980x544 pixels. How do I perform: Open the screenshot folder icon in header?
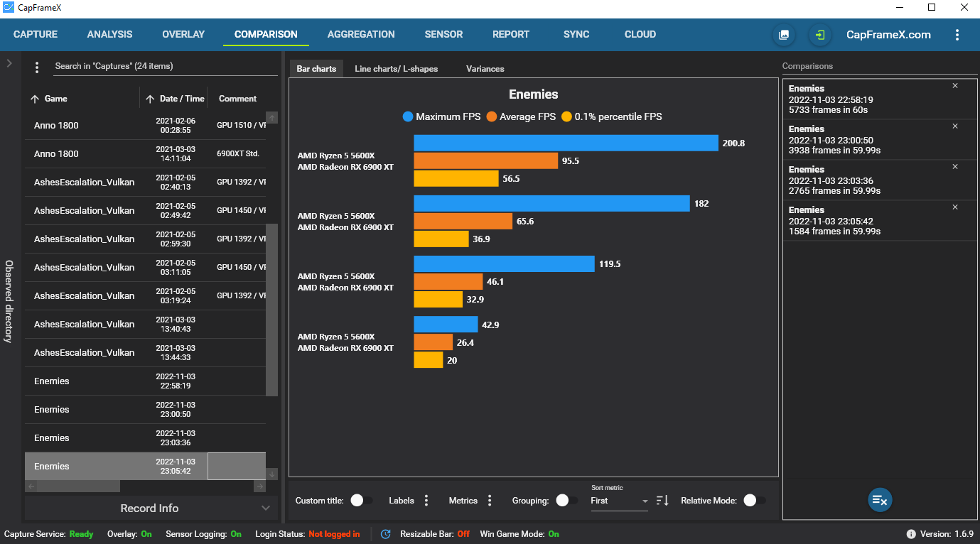tap(784, 35)
